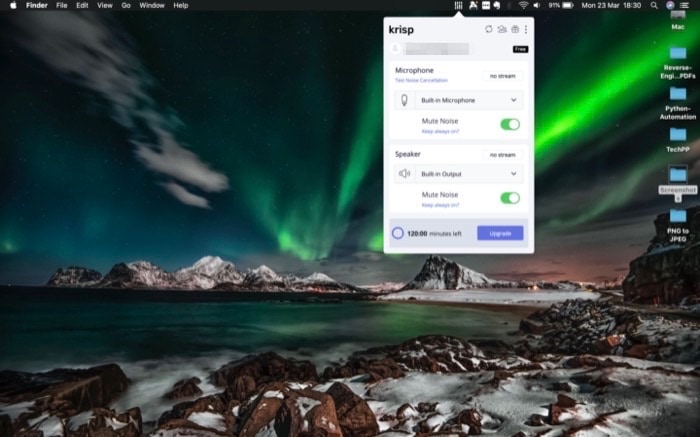Screen dimensions: 700x437
Task: Click the refresh icon in Krisp header
Action: [489, 29]
